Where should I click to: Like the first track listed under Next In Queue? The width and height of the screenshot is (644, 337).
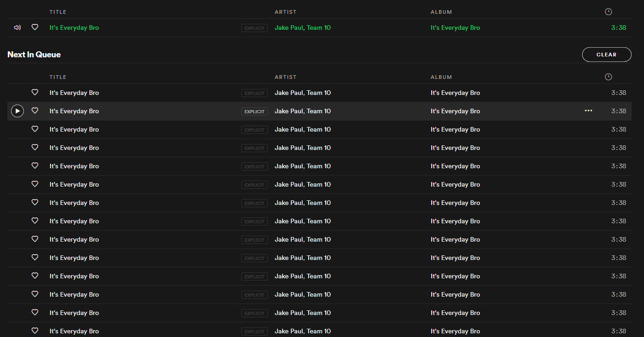35,92
